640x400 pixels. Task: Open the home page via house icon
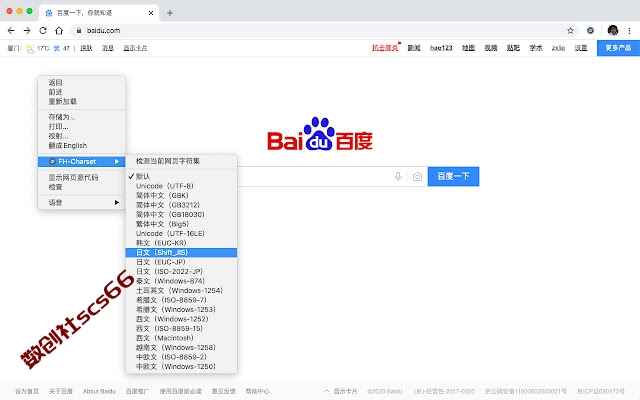[x=59, y=30]
